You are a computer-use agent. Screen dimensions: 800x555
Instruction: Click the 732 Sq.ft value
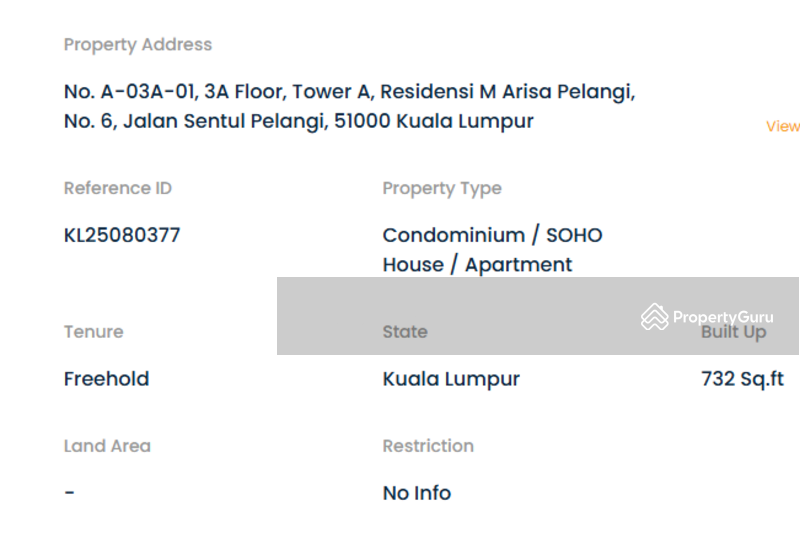tap(742, 379)
